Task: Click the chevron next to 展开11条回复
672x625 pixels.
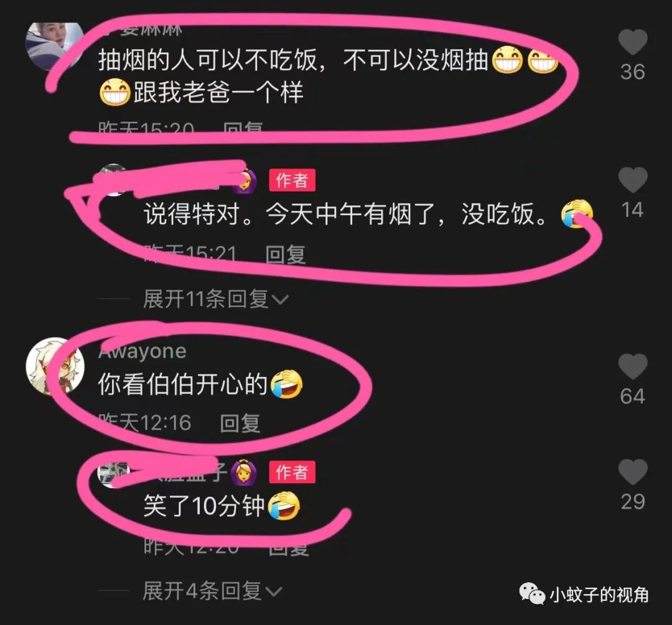Action: point(280,299)
